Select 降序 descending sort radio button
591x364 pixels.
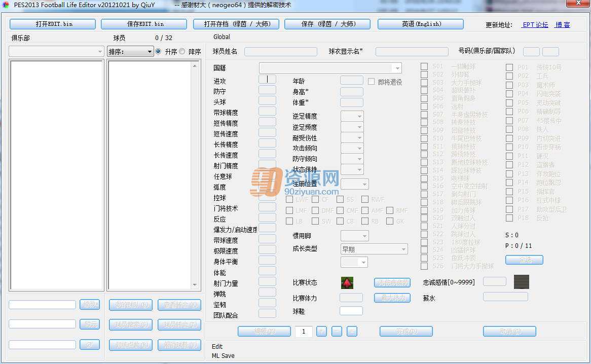click(x=182, y=51)
